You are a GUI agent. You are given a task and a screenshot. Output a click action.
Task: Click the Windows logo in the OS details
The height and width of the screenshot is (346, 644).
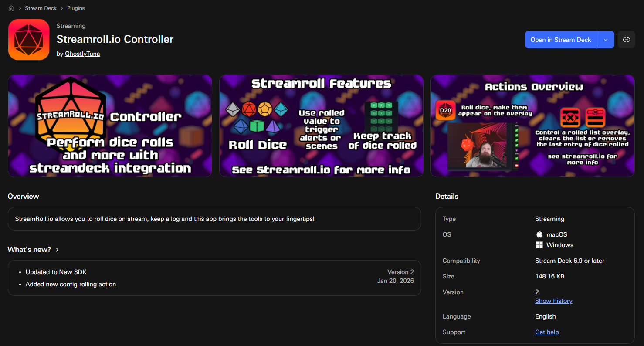coord(539,244)
